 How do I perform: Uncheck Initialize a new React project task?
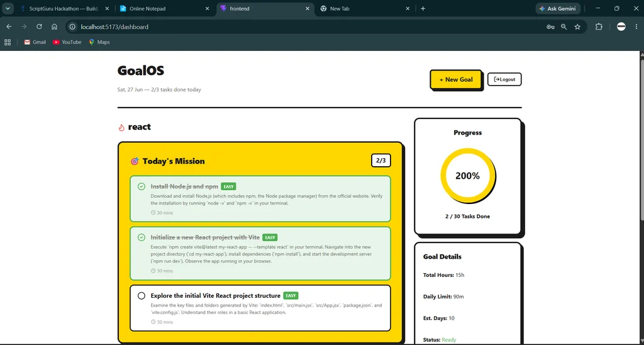pyautogui.click(x=142, y=237)
